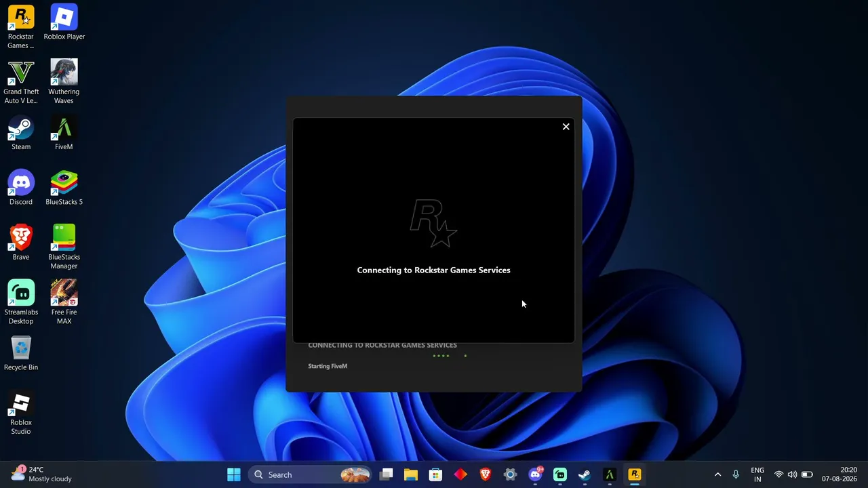Open the Rockstar Games Launcher desktop shortcut
This screenshot has width=868, height=488.
(21, 27)
